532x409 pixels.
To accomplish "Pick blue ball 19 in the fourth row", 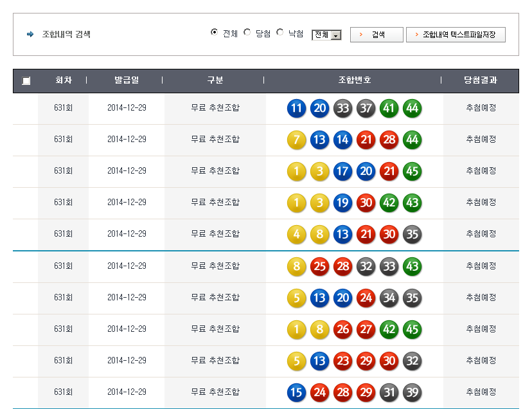I will tap(342, 203).
